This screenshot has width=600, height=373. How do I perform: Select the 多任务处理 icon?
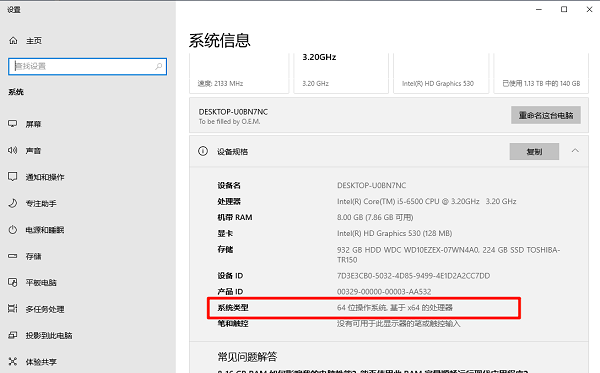(x=13, y=309)
